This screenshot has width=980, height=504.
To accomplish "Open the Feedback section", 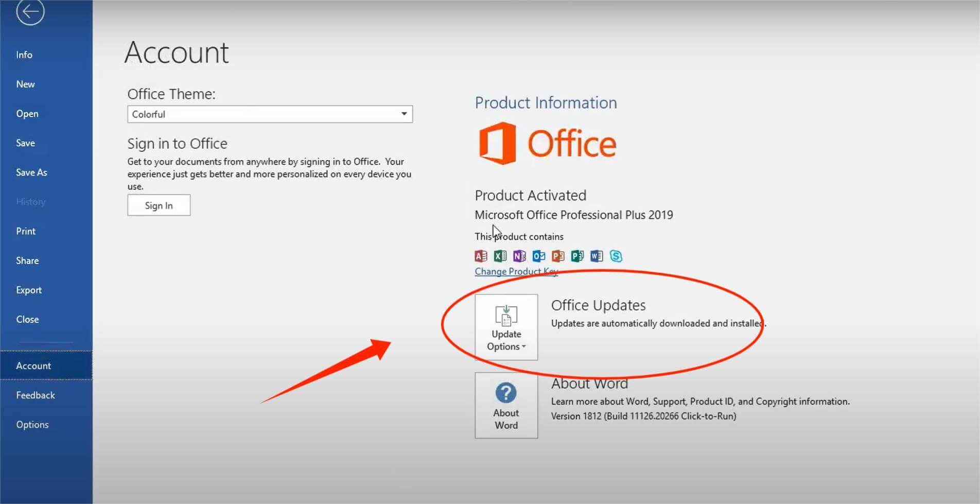I will coord(35,395).
